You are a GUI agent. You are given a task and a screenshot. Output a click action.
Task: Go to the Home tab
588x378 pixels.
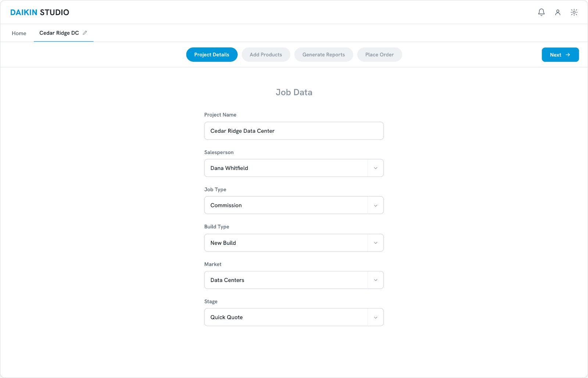19,33
